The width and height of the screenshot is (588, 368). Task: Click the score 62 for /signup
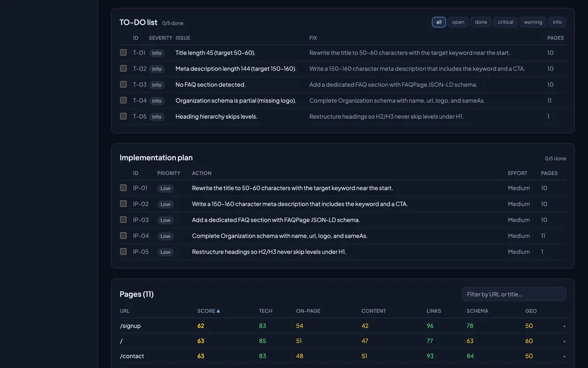point(201,326)
